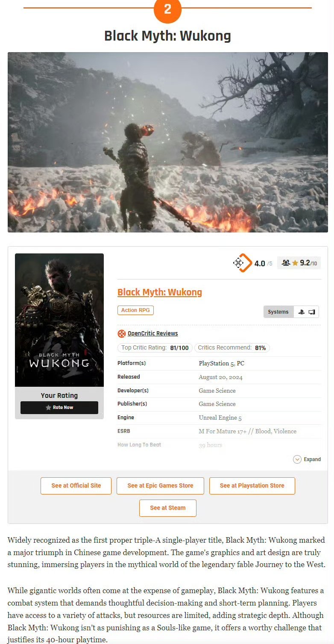The height and width of the screenshot is (644, 334).
Task: Click the gold star user rating icon
Action: 295,263
